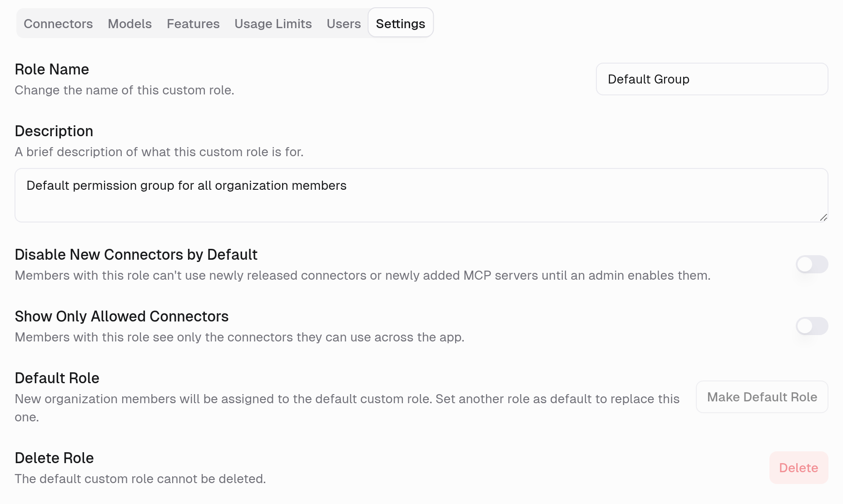843x504 pixels.
Task: Select the 'Role Name' heading text
Action: (x=52, y=69)
